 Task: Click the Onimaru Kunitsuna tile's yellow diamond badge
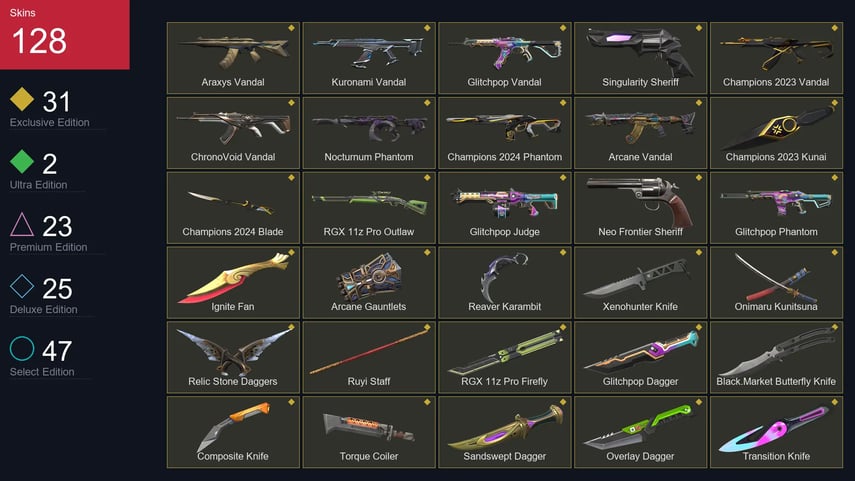[x=834, y=252]
